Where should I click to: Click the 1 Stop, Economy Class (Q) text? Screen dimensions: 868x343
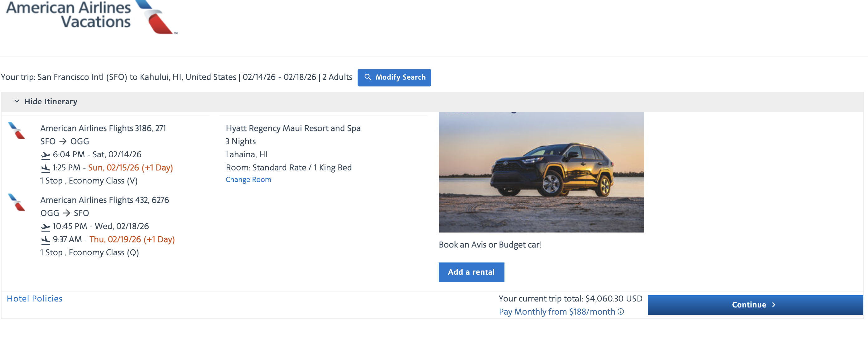coord(89,252)
